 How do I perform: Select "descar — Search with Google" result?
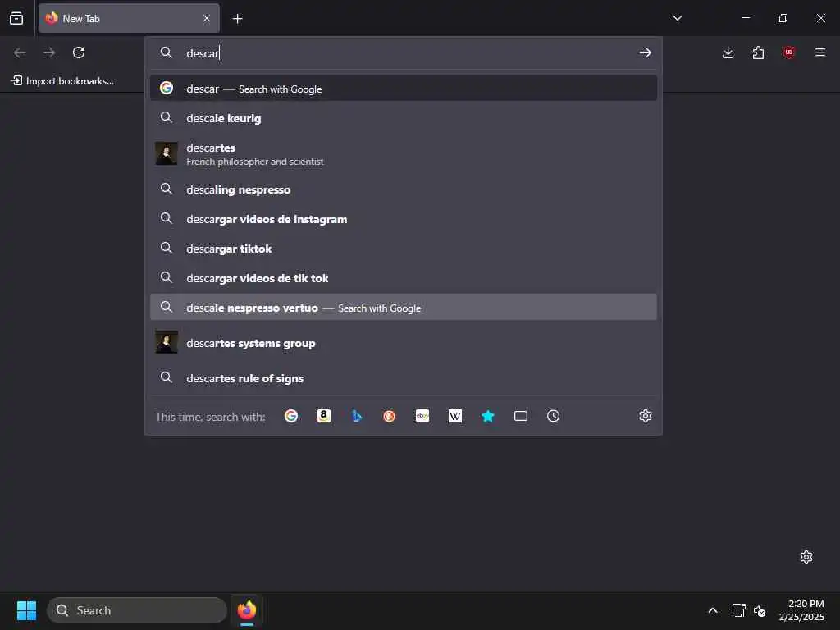point(404,89)
